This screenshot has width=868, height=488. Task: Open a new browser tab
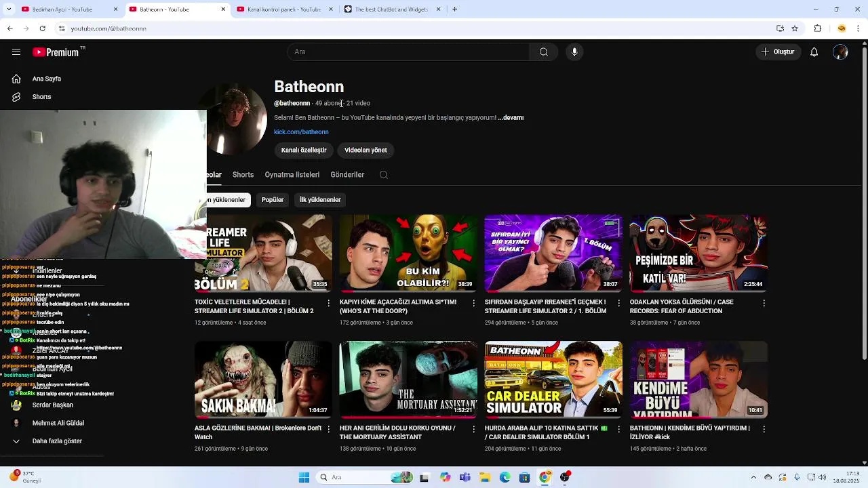[454, 9]
